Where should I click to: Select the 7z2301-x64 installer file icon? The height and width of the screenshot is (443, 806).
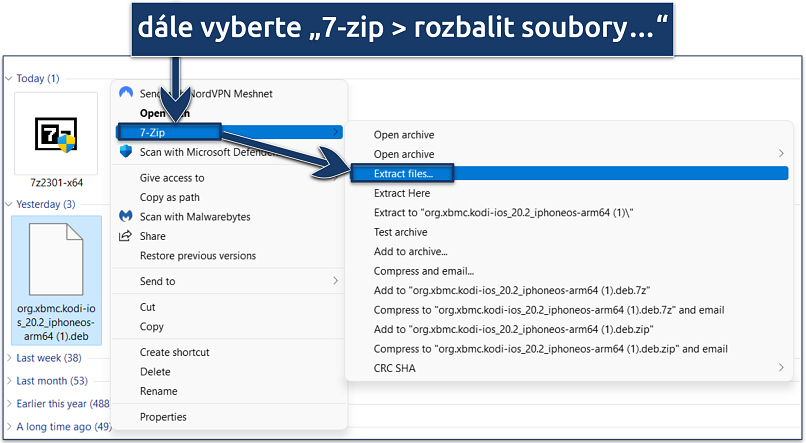tap(56, 134)
